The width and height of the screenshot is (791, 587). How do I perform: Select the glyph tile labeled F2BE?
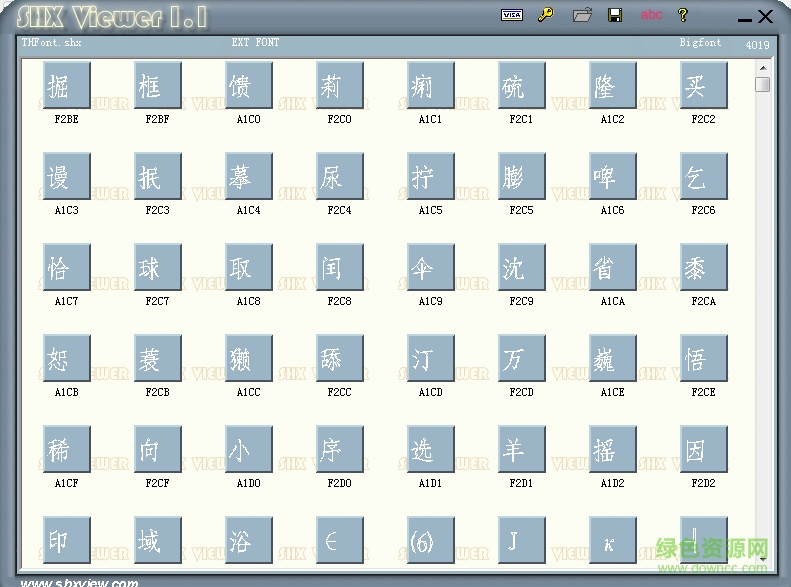coord(67,86)
